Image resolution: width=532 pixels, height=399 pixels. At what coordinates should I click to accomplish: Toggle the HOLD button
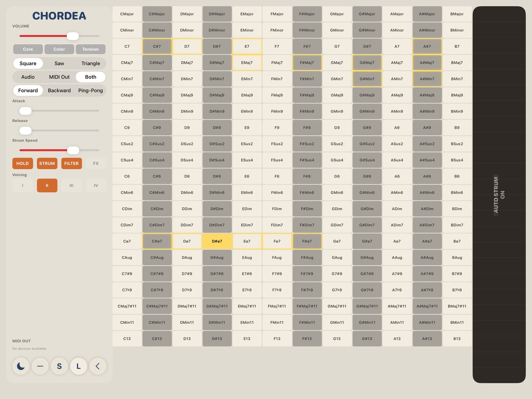click(x=22, y=163)
